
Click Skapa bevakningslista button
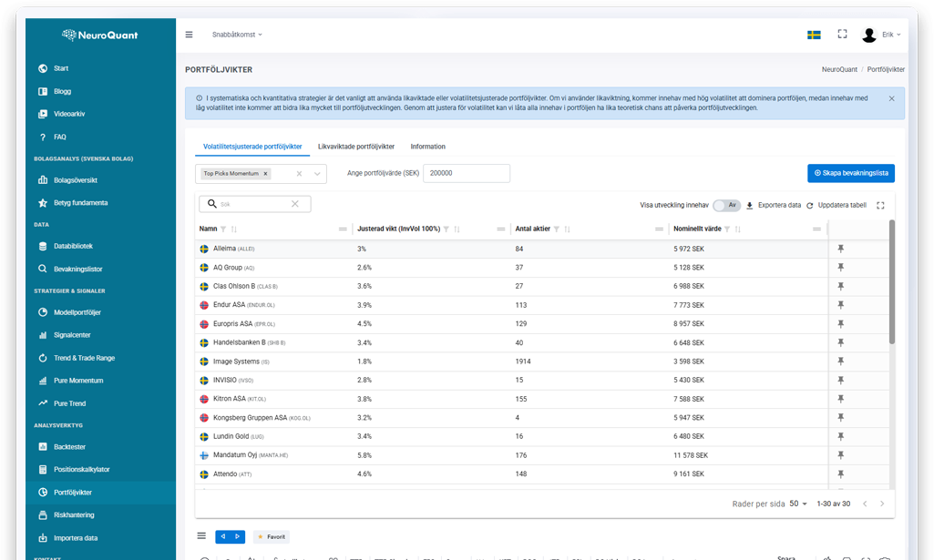(850, 173)
